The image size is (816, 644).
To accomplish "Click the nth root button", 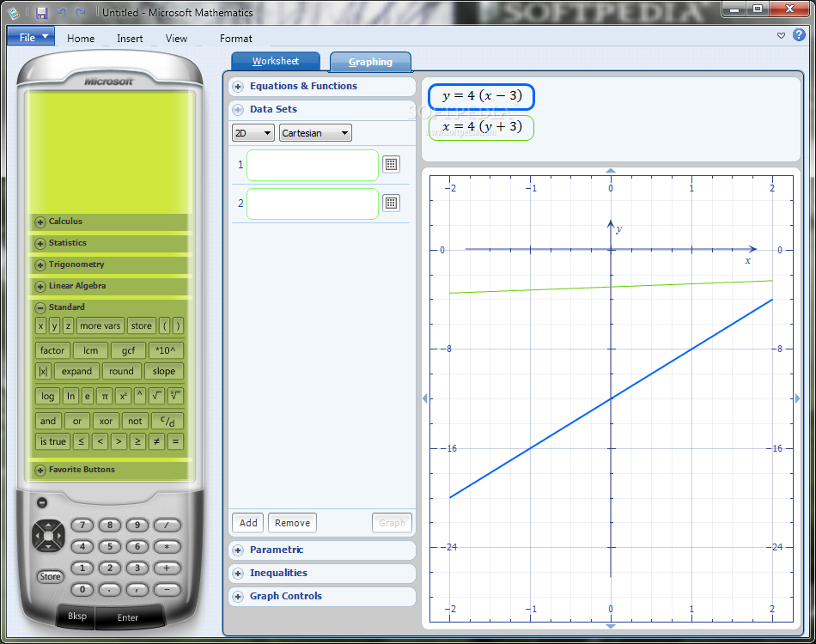I will 175,396.
